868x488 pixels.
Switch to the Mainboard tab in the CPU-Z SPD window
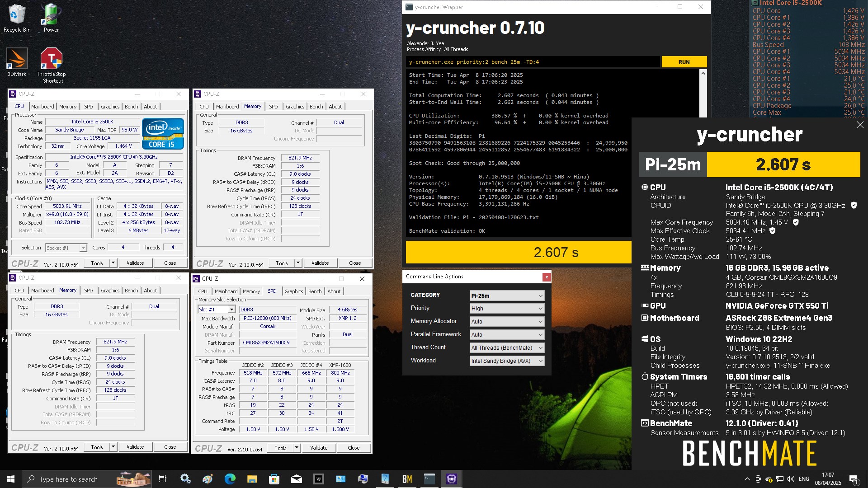pos(226,291)
